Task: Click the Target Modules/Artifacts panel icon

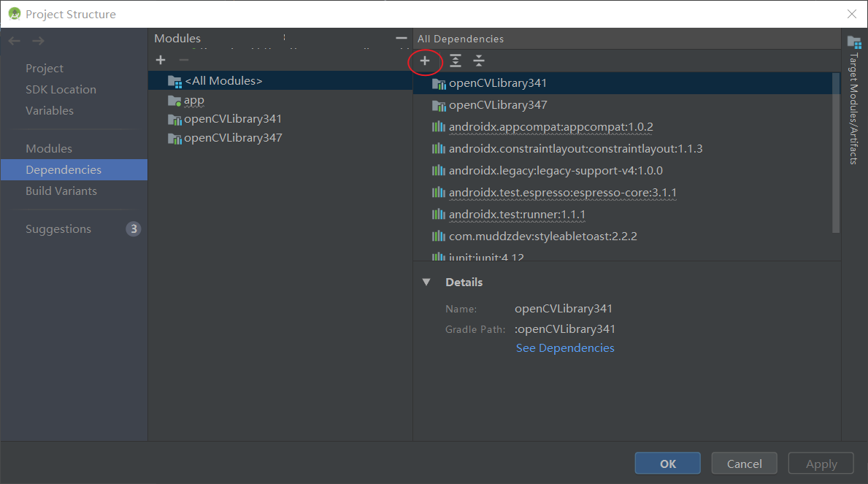Action: click(854, 42)
